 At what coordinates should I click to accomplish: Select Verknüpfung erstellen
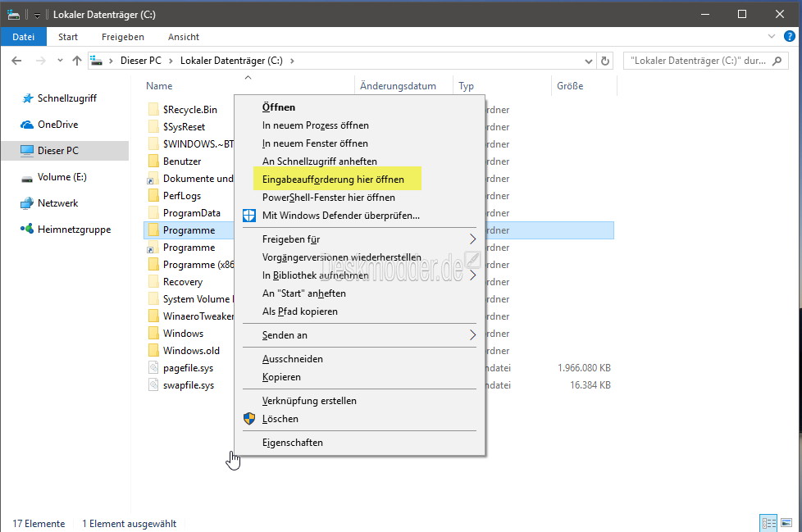(359, 401)
